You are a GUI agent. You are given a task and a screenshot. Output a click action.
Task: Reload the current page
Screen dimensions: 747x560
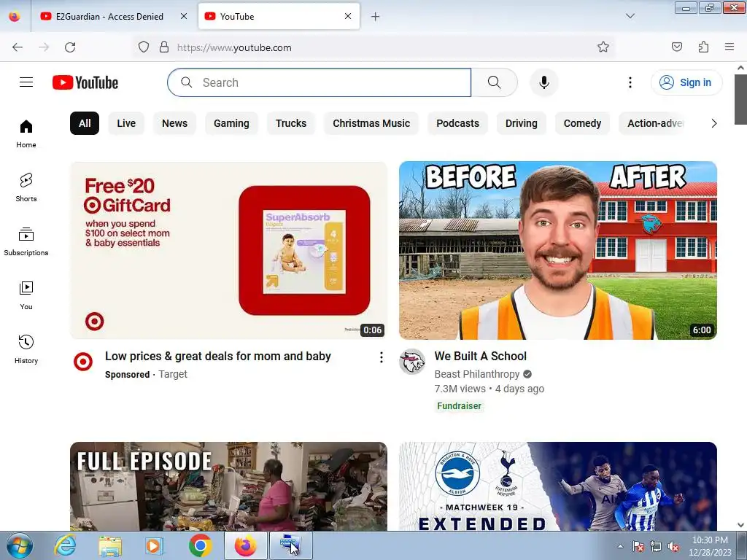click(x=70, y=47)
